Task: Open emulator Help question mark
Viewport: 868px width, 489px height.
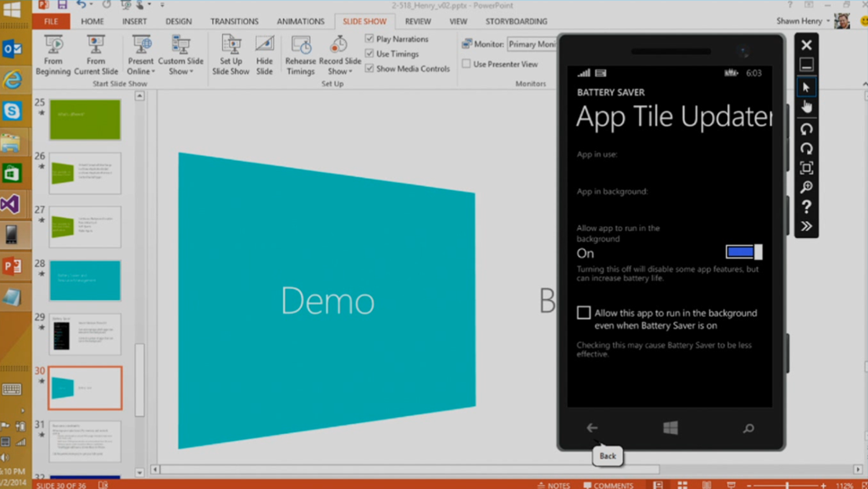Action: tap(807, 206)
